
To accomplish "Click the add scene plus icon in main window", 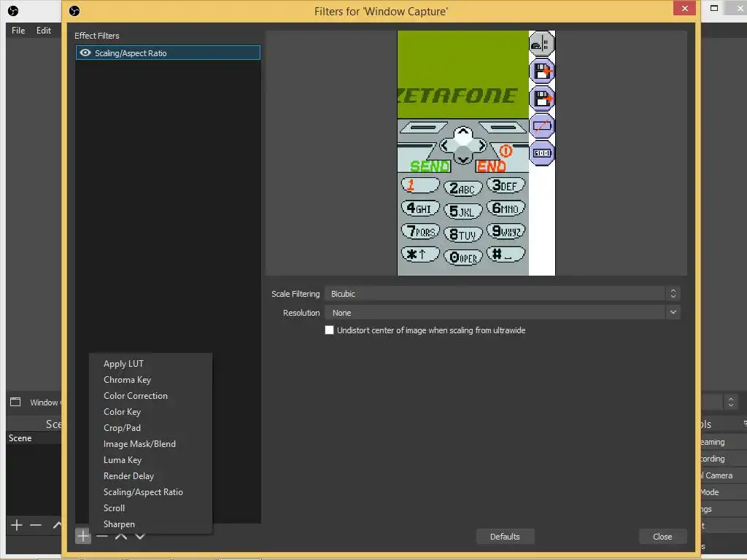I will [x=17, y=525].
